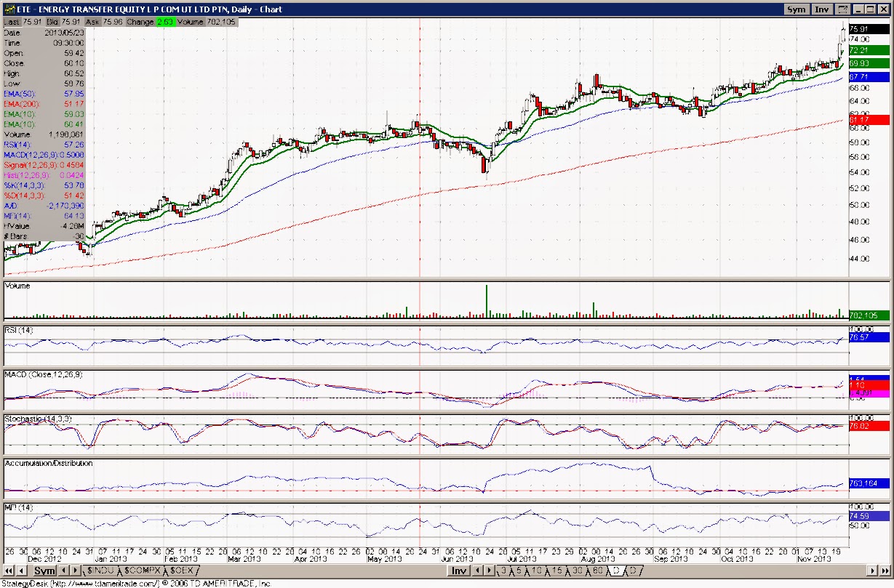Click the bottom Inv interval button
The width and height of the screenshot is (894, 588).
pos(458,571)
